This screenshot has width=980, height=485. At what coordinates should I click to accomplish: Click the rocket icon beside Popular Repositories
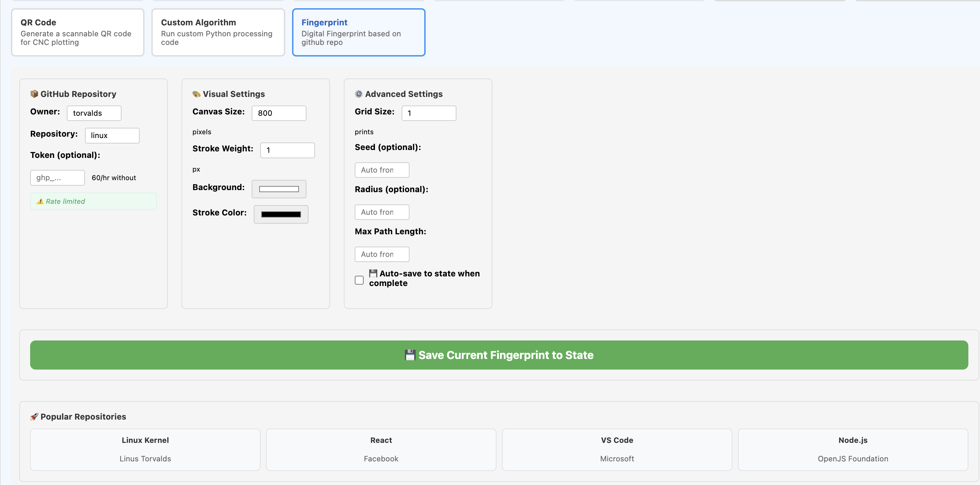tap(34, 416)
